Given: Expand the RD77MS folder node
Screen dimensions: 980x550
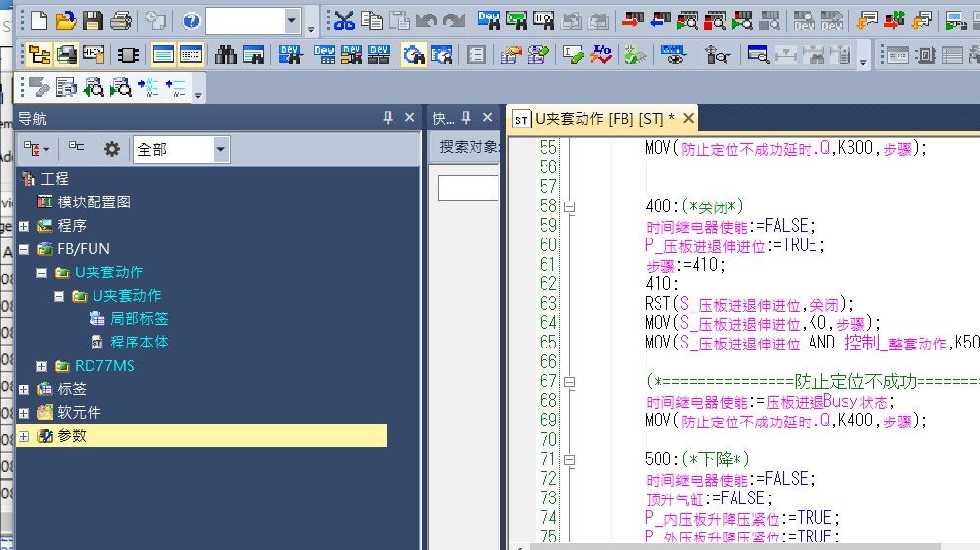Looking at the screenshot, I should [41, 366].
